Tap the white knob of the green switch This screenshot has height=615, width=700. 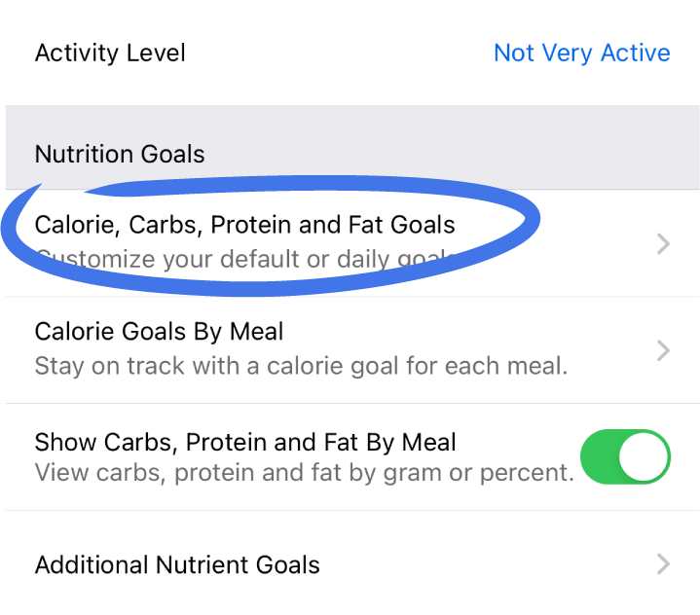pyautogui.click(x=644, y=457)
